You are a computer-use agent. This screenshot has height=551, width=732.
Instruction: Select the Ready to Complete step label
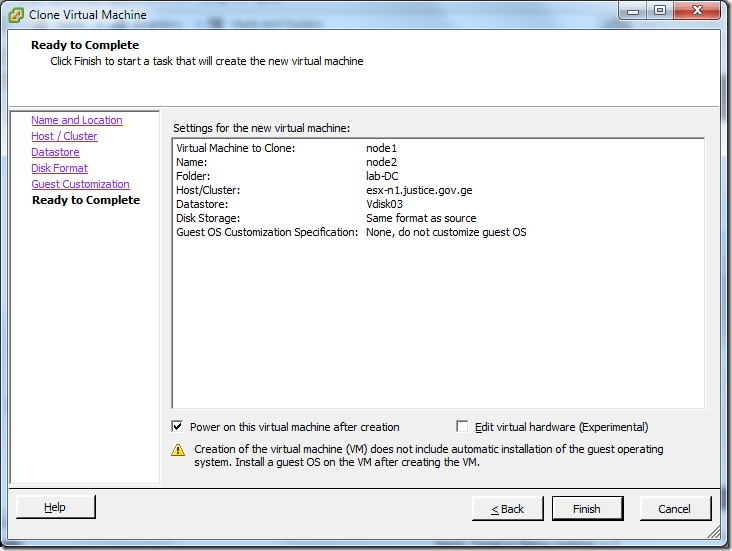(86, 200)
